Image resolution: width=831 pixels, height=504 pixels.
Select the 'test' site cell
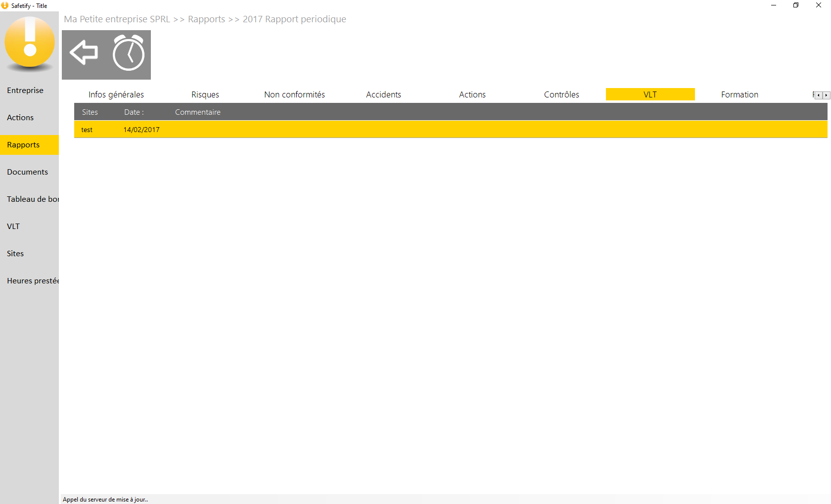tap(87, 130)
